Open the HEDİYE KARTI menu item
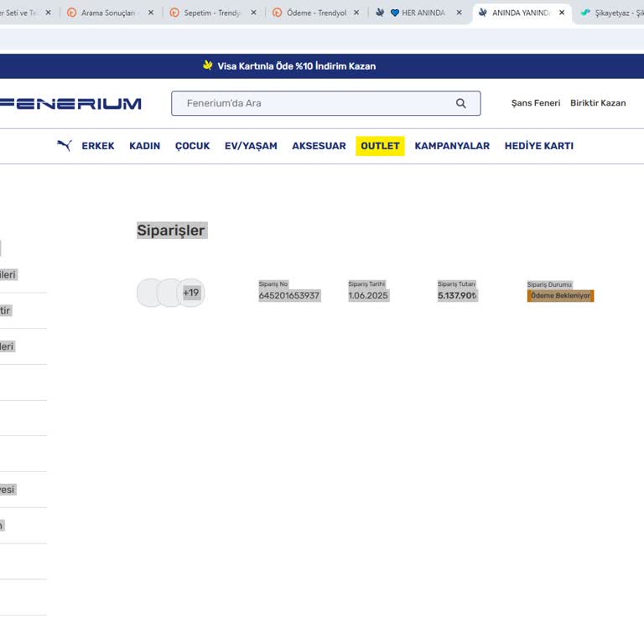 tap(539, 146)
